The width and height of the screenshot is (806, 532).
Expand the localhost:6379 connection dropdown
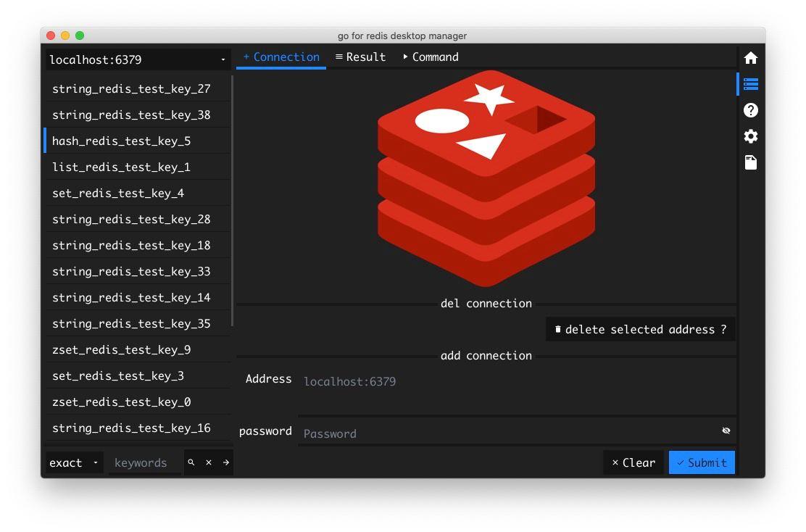point(138,59)
